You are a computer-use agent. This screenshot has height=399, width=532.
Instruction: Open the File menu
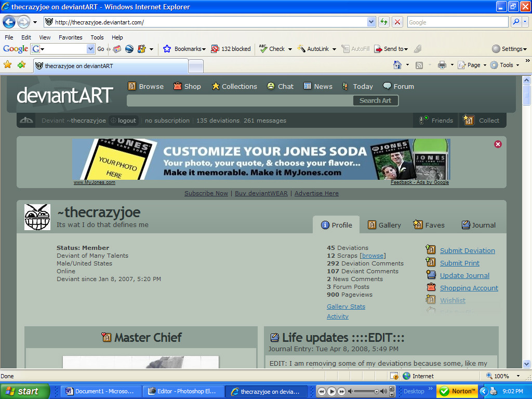(x=9, y=37)
